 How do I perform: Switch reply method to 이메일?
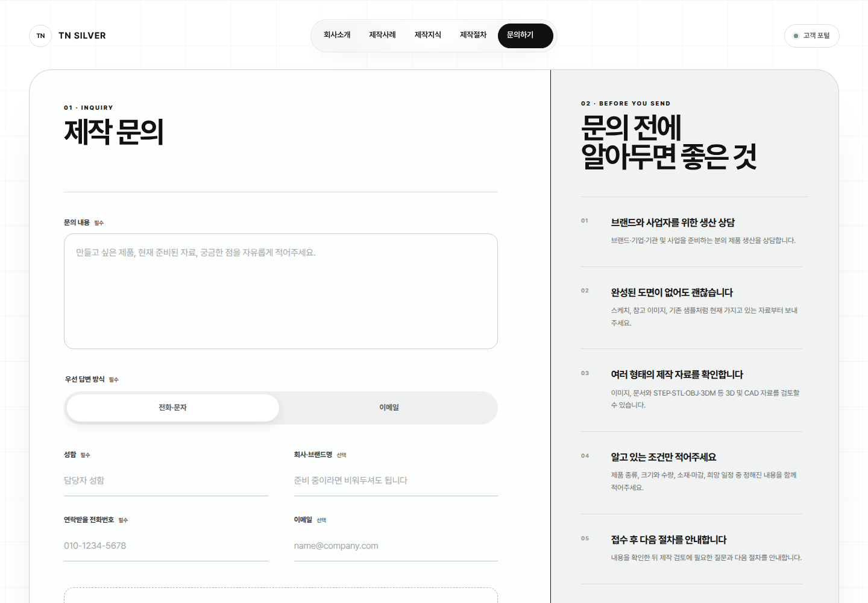tap(389, 408)
